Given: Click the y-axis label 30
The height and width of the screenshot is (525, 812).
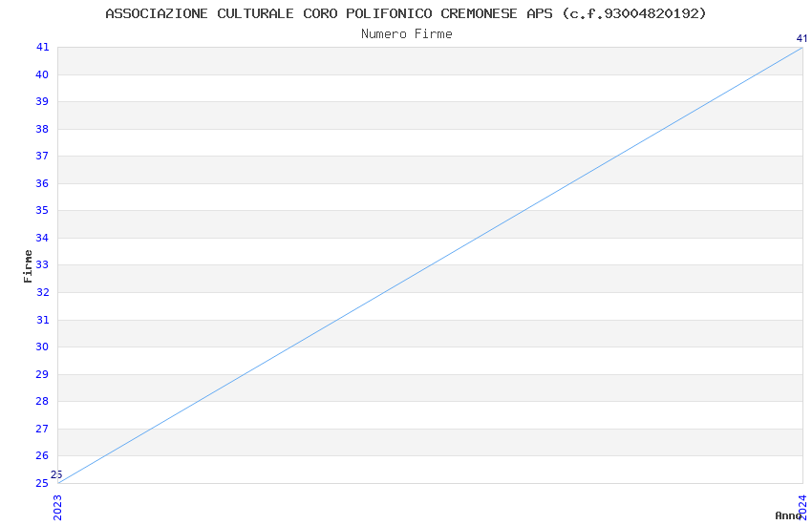Looking at the screenshot, I should coord(42,346).
